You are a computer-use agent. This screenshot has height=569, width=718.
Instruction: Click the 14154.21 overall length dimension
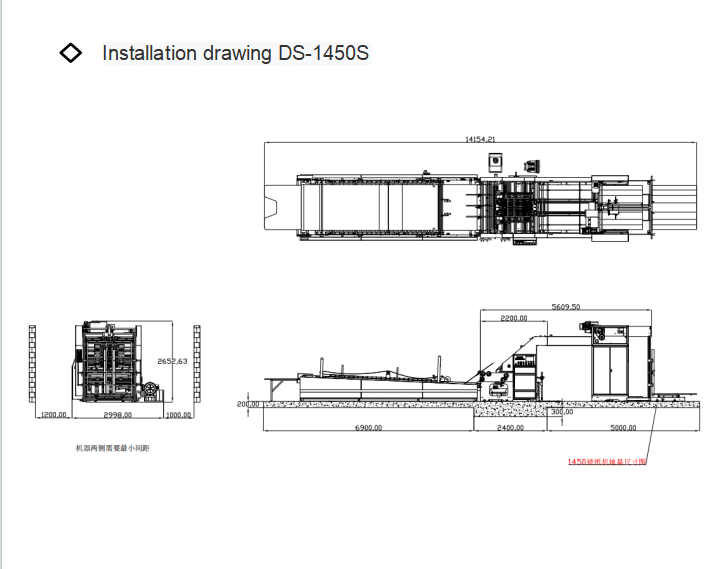tap(481, 141)
